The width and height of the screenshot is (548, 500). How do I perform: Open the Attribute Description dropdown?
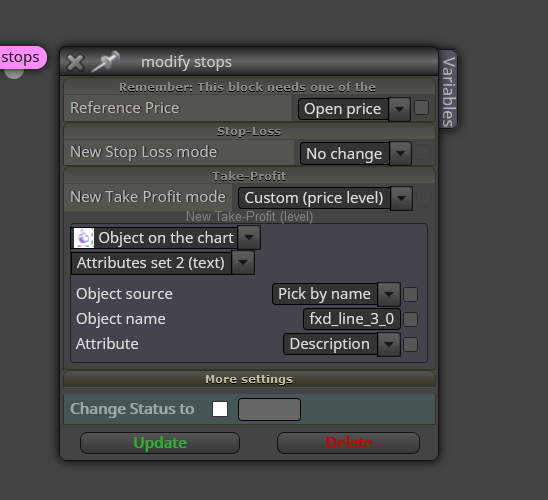pos(342,344)
